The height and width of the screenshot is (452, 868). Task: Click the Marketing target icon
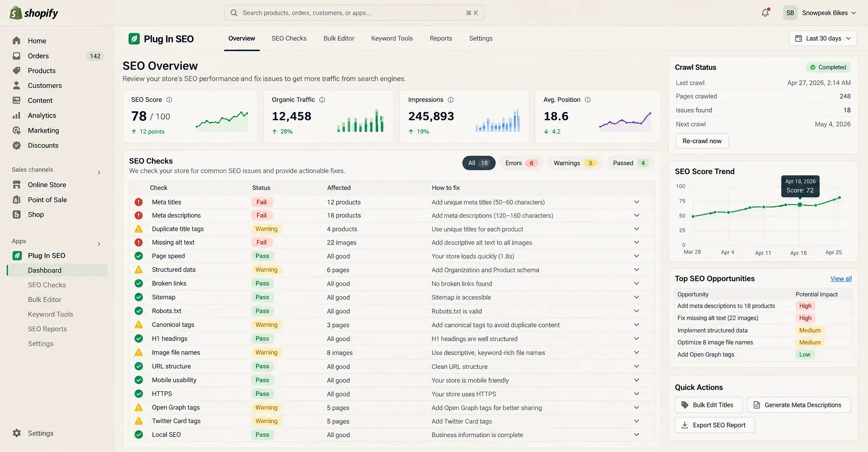pyautogui.click(x=16, y=131)
